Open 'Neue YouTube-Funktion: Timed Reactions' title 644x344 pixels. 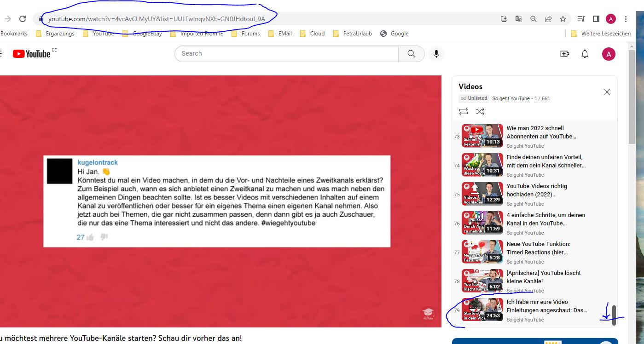[x=539, y=248]
